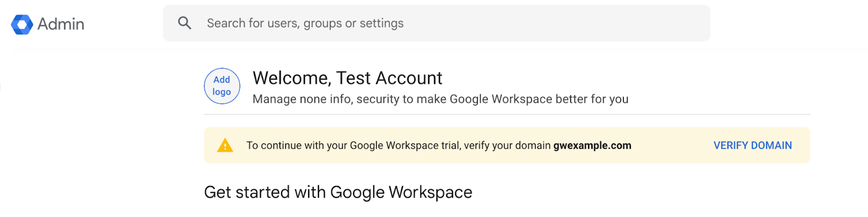Click the VERIFY DOMAIN link

click(752, 145)
